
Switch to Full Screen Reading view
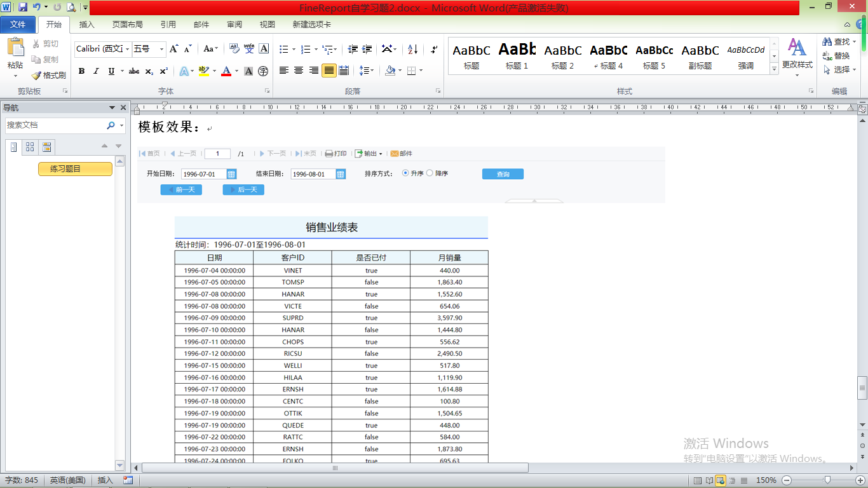pyautogui.click(x=709, y=480)
